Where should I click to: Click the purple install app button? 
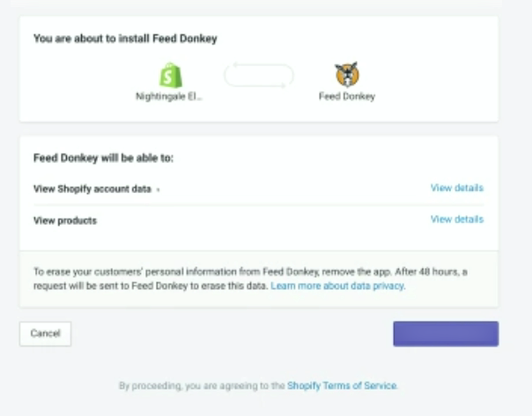tap(446, 334)
